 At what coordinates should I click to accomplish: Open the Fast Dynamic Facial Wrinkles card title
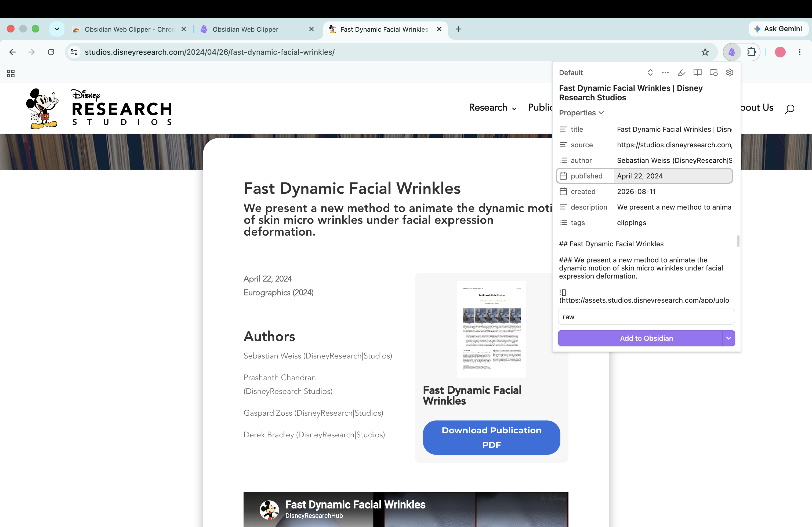472,396
